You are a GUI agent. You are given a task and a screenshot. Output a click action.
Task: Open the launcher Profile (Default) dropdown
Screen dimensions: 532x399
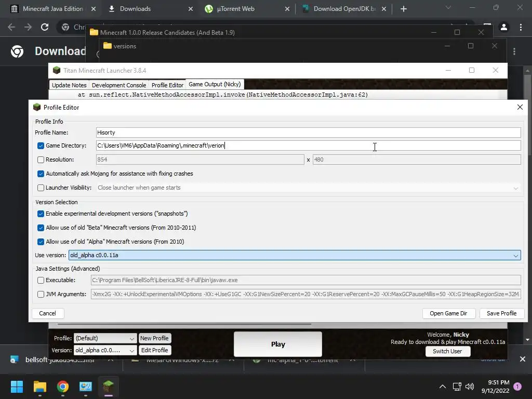pyautogui.click(x=105, y=338)
